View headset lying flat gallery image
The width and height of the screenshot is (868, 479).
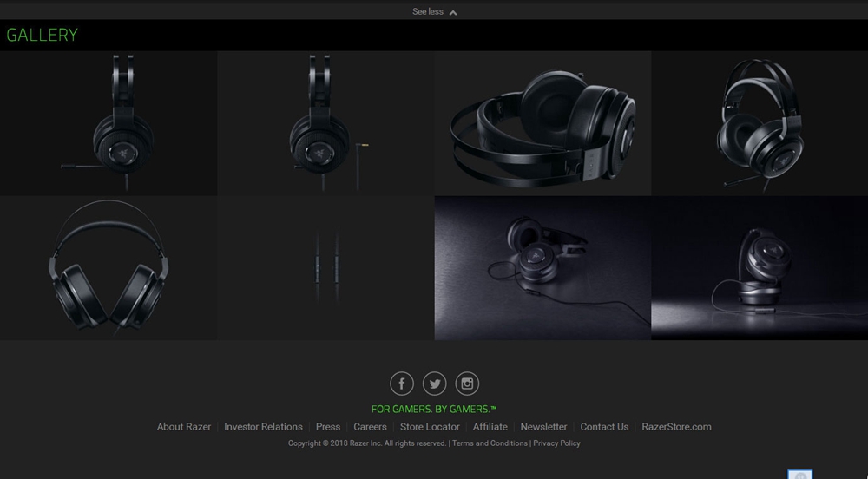542,123
